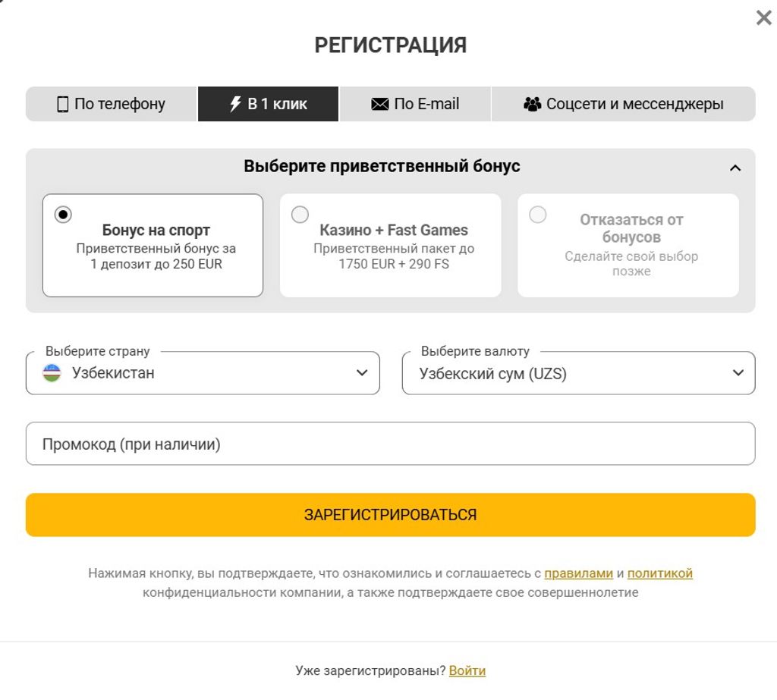Collapse the Выберите приветственный бонус section
This screenshot has width=777, height=700.
[x=735, y=168]
